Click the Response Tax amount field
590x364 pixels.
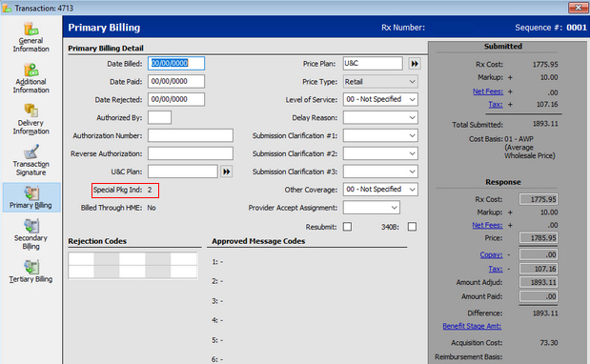539,269
